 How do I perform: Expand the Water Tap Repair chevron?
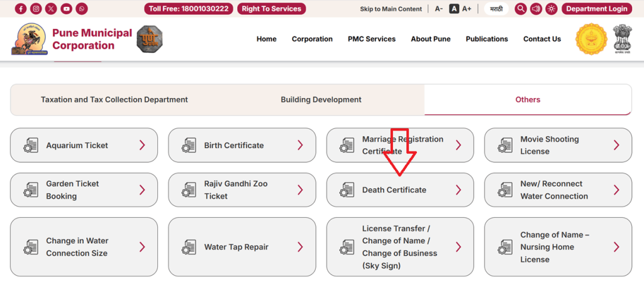point(300,247)
